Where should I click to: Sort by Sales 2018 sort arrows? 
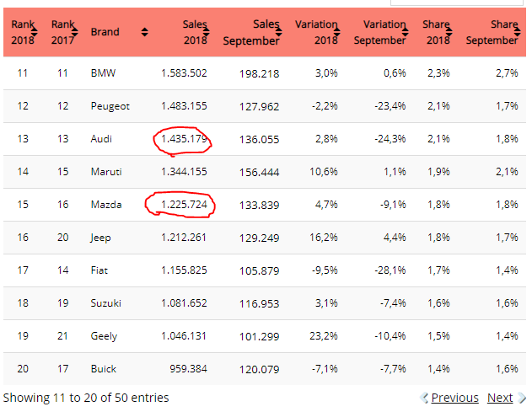click(x=207, y=32)
